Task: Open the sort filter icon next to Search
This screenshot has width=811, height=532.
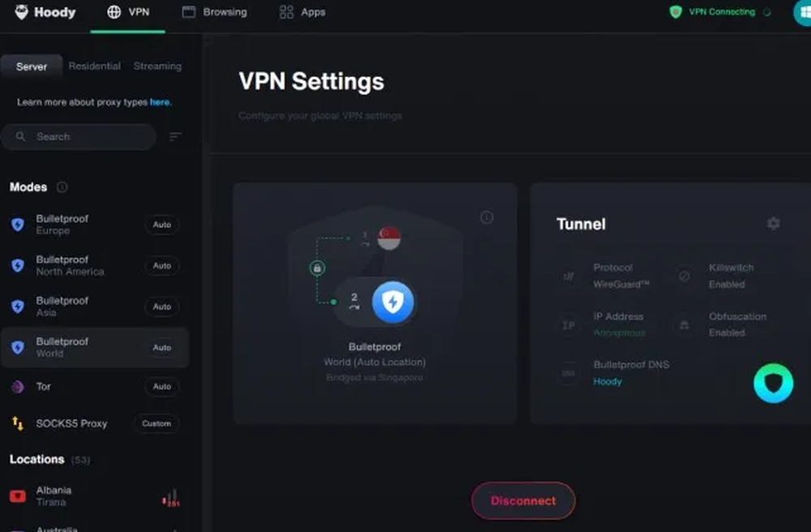Action: click(175, 136)
